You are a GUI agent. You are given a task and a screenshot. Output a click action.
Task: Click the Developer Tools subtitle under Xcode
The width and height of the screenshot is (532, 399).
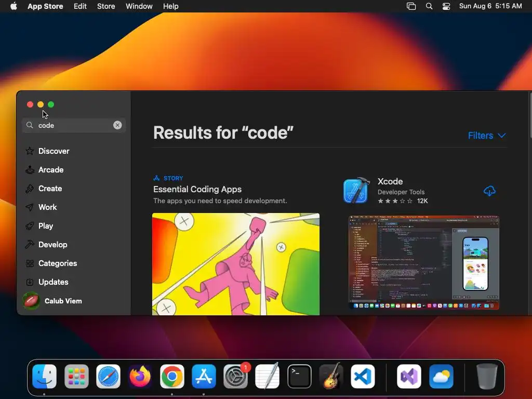[401, 192]
